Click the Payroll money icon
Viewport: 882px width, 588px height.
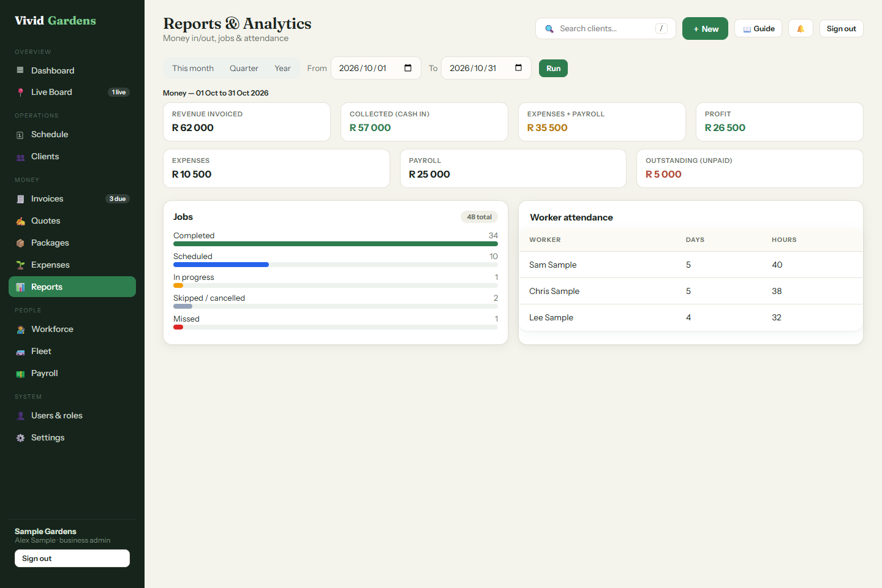point(20,374)
